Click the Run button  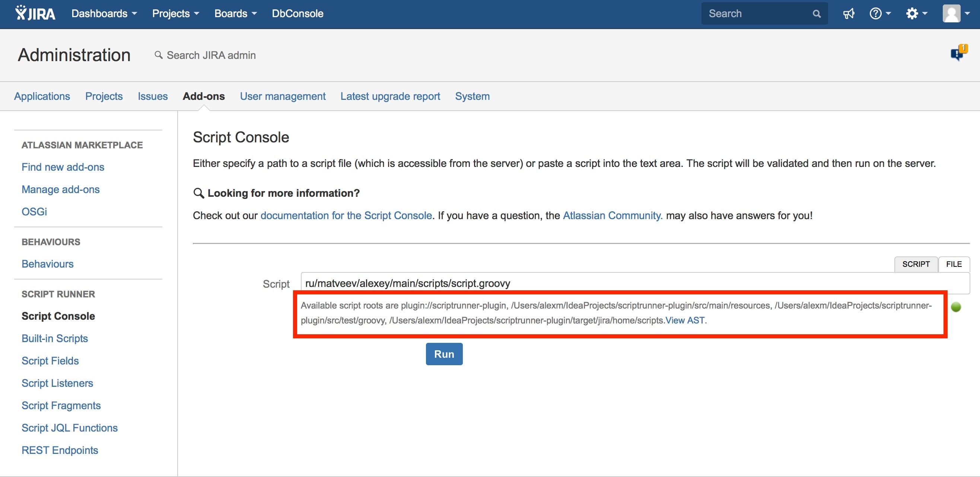[x=444, y=354]
